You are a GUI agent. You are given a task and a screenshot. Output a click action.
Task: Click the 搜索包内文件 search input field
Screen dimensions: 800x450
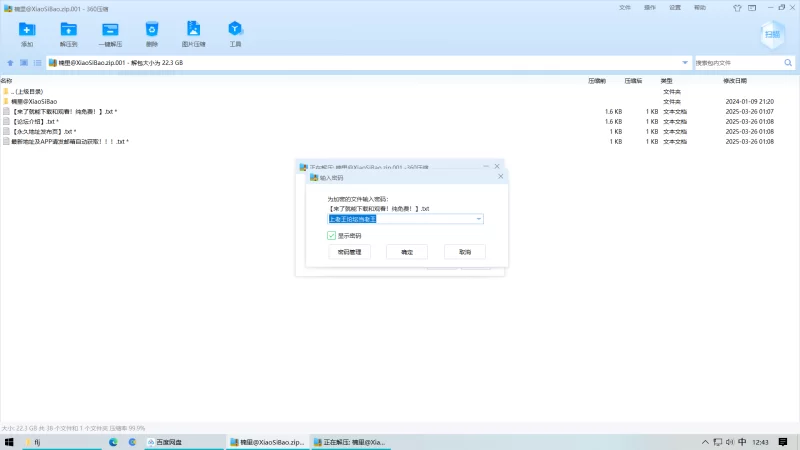click(x=738, y=63)
